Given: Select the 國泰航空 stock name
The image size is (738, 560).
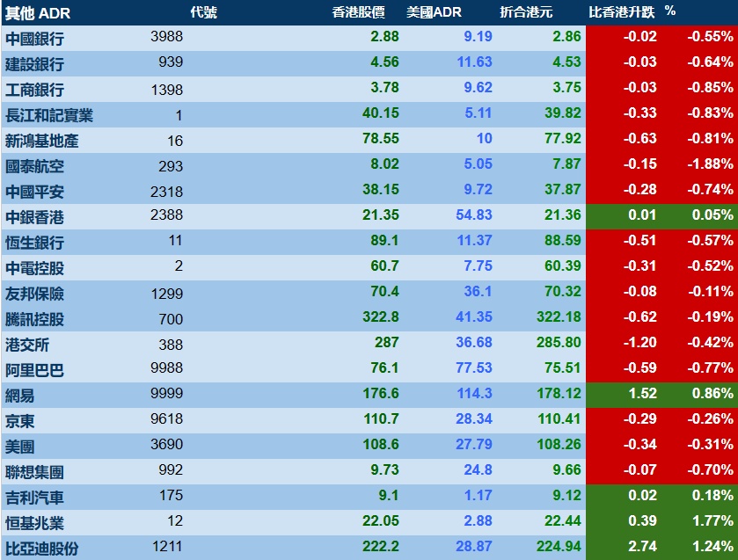Looking at the screenshot, I should tap(34, 166).
